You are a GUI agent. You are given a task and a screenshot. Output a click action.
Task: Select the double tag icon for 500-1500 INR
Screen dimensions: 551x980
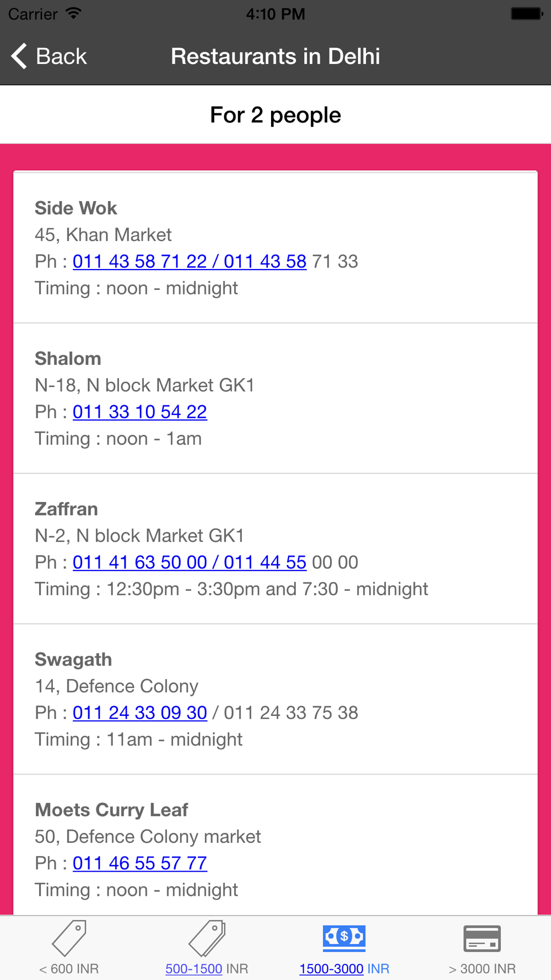[x=207, y=938]
